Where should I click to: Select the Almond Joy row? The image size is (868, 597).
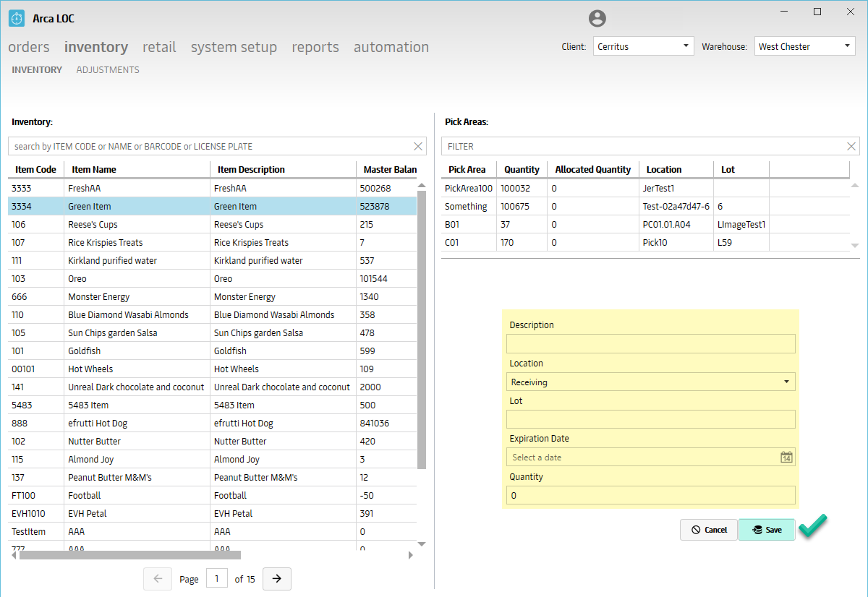(213, 459)
